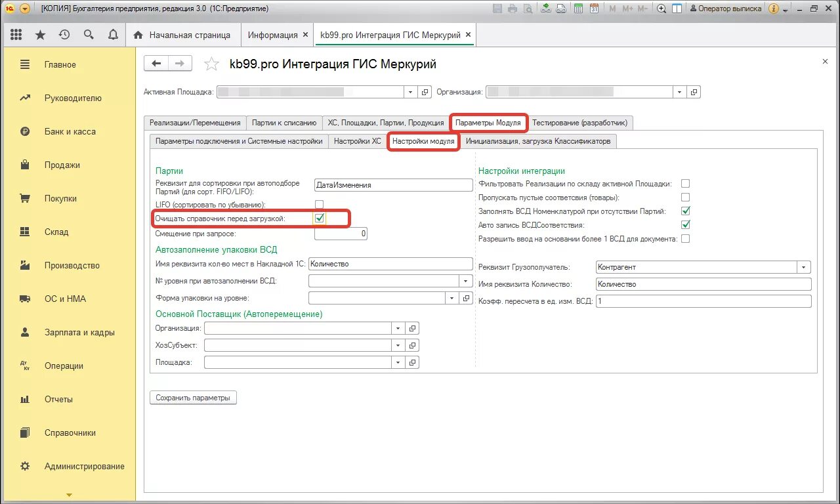Open Операции section in sidebar
840x504 pixels.
point(64,366)
